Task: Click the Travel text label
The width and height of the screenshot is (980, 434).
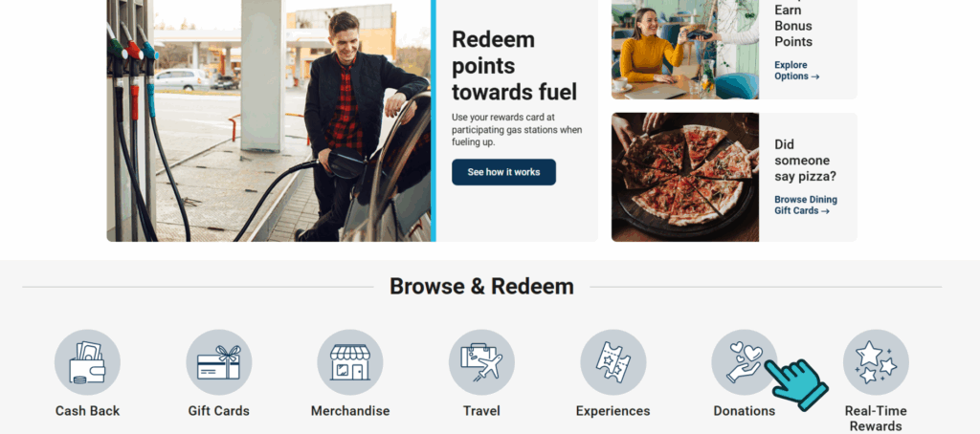Action: 481,411
